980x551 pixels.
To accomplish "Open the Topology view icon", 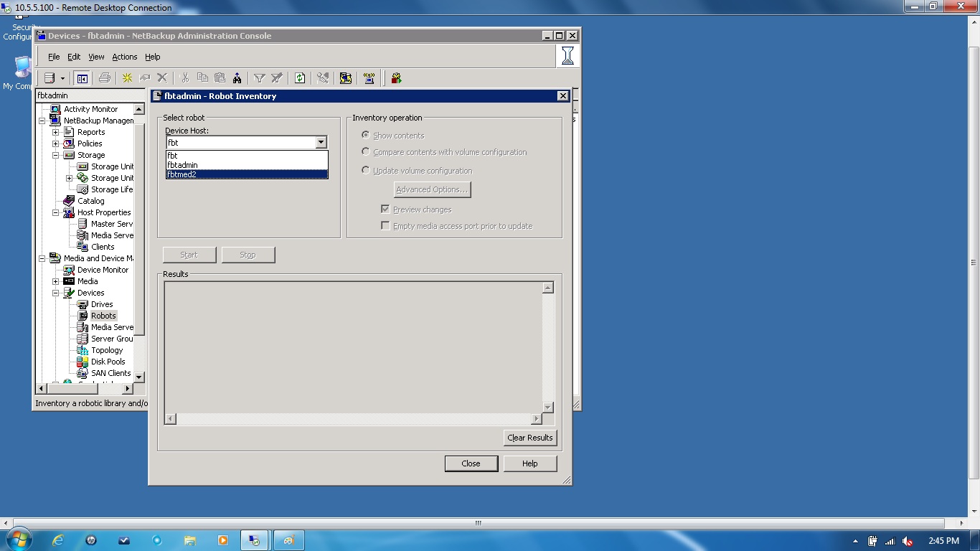I will pyautogui.click(x=81, y=350).
